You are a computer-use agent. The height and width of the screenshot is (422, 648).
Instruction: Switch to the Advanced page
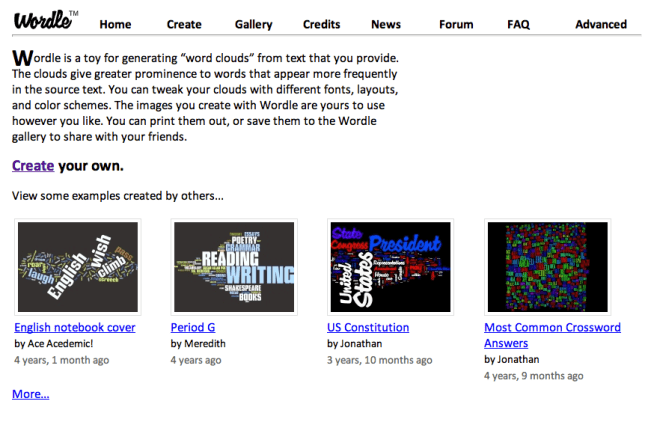(601, 24)
